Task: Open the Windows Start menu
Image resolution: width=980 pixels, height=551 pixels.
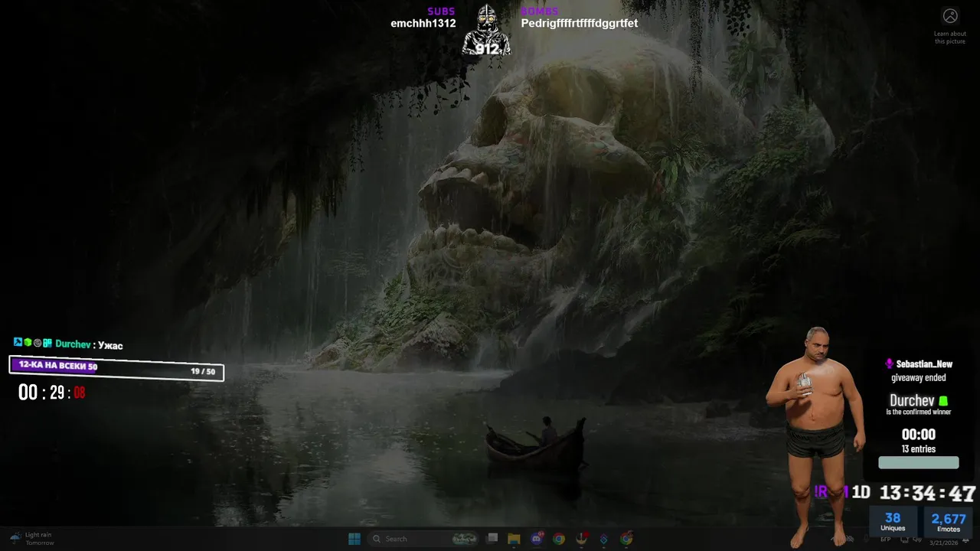Action: 354,539
